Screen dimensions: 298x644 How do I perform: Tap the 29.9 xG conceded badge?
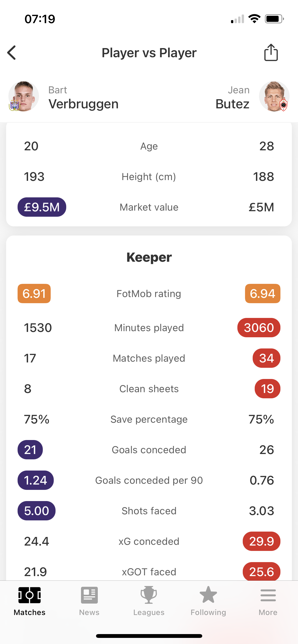[262, 541]
